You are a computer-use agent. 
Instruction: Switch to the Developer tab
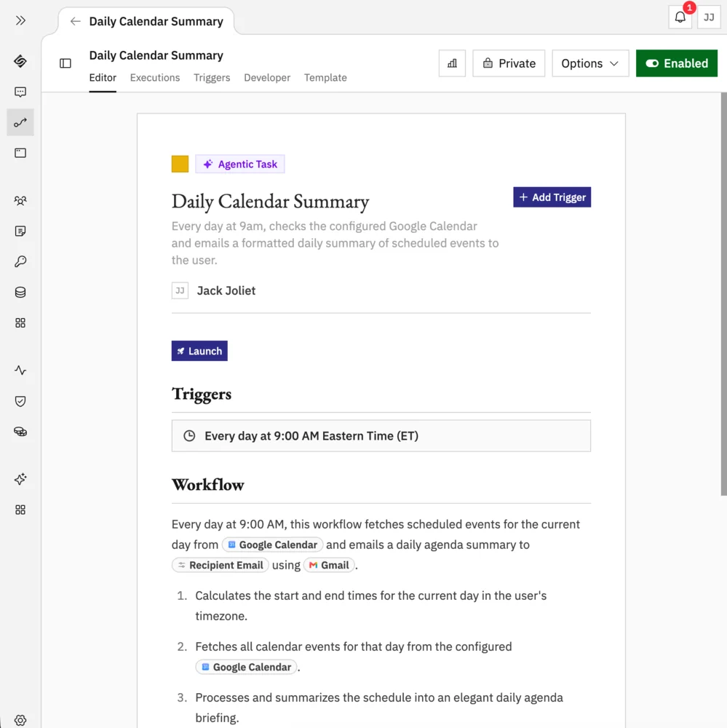267,78
